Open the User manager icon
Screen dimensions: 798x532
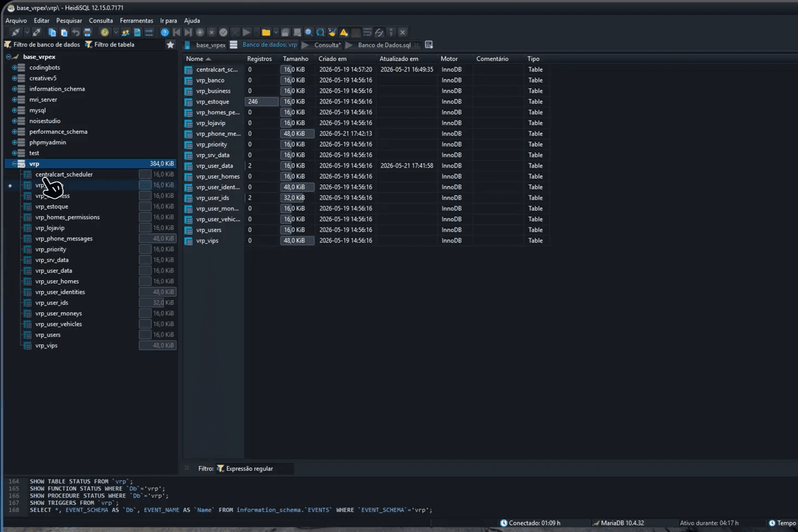(125, 32)
